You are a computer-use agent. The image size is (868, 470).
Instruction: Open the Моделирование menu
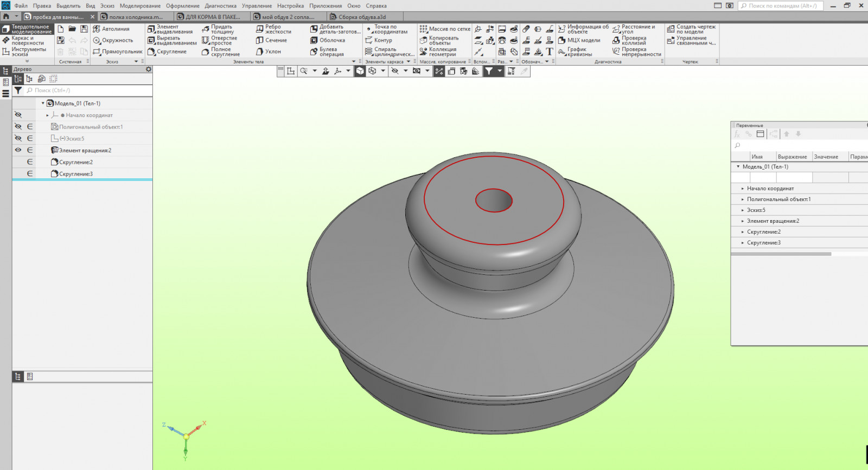pos(140,5)
